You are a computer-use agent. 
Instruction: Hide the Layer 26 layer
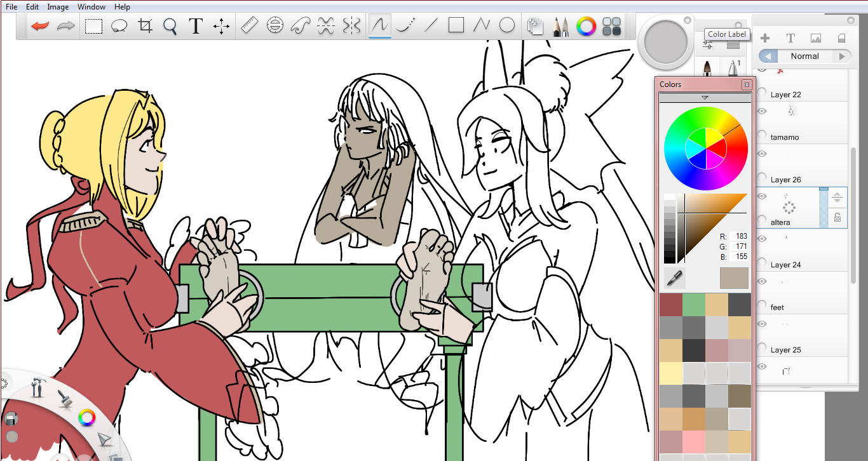point(762,154)
